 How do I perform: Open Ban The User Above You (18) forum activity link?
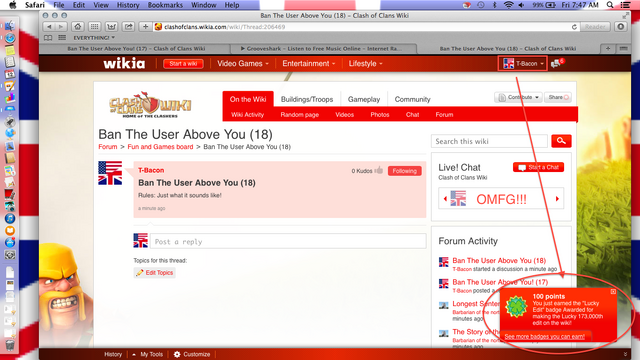pyautogui.click(x=499, y=260)
